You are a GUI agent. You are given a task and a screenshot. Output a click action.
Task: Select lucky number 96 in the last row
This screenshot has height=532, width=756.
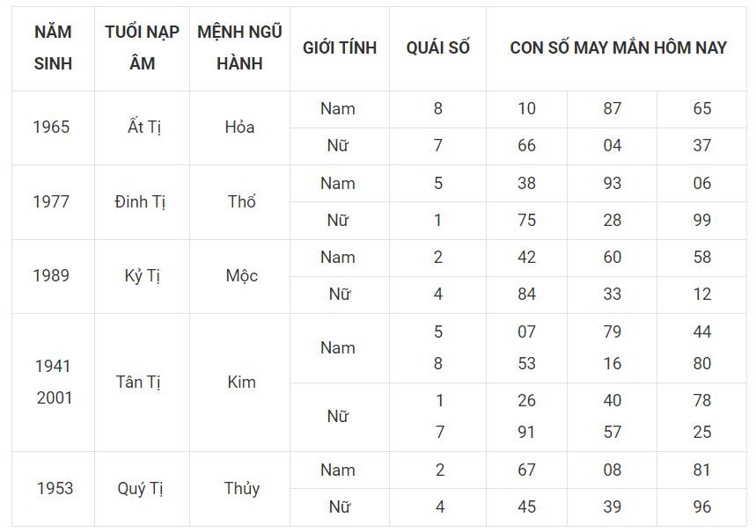pyautogui.click(x=701, y=506)
